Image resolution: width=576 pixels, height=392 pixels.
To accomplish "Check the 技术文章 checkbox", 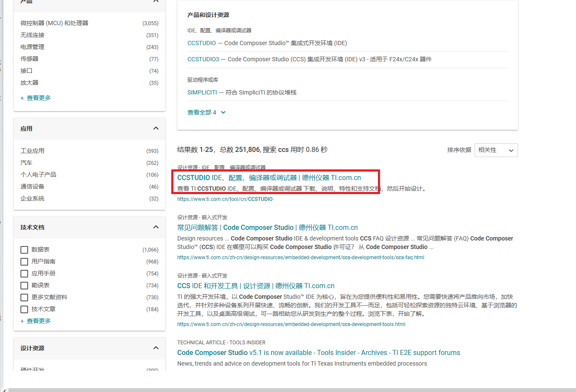I will pos(24,309).
